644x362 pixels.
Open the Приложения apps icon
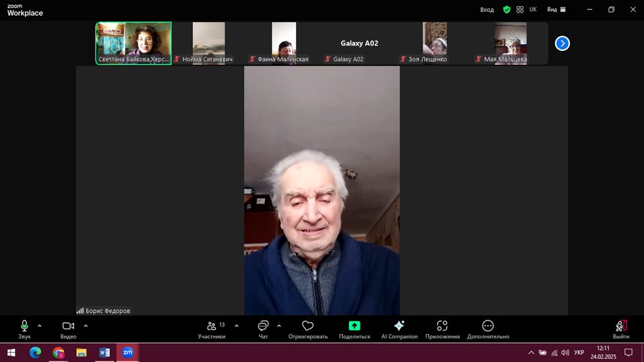point(442,329)
